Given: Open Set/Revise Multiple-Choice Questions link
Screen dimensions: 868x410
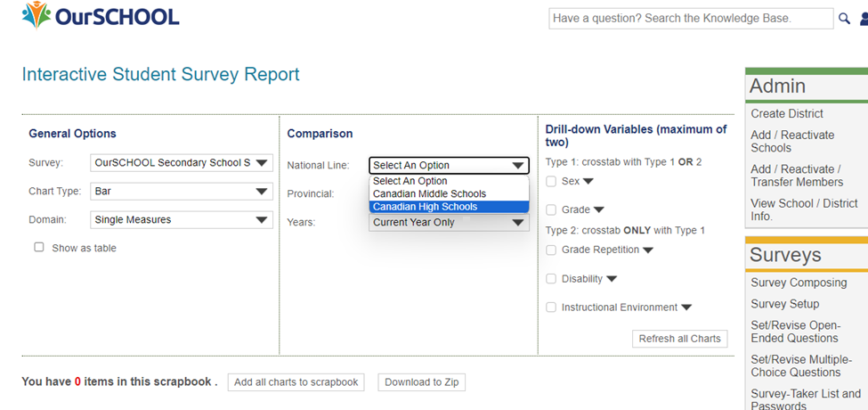Looking at the screenshot, I should tap(801, 365).
